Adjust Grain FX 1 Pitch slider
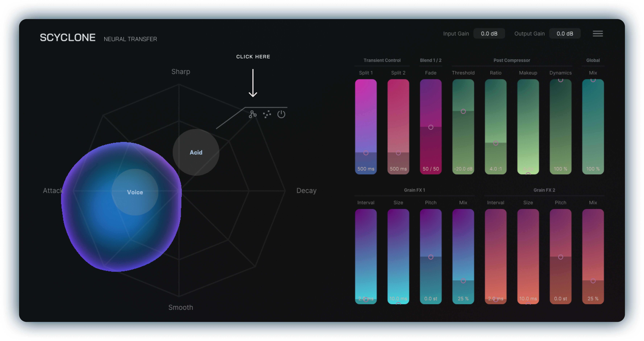This screenshot has height=341, width=644. (x=431, y=257)
